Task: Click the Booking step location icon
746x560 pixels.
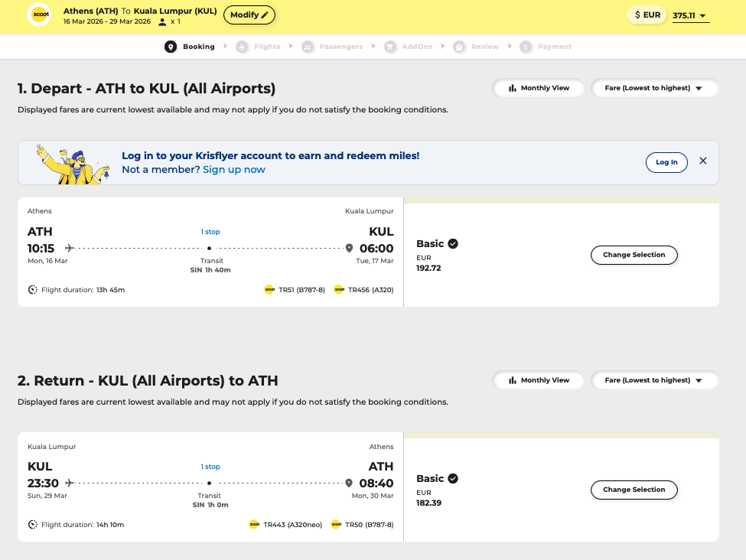Action: coord(171,47)
